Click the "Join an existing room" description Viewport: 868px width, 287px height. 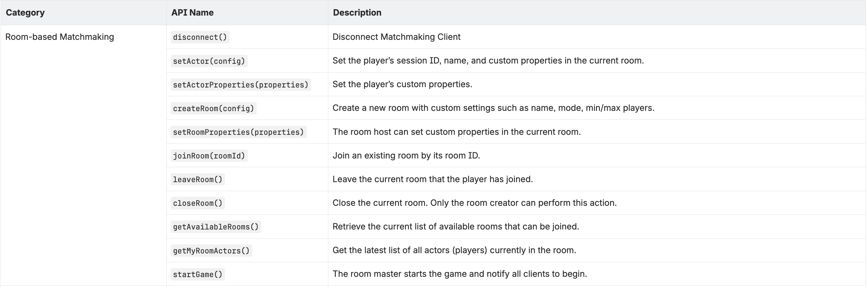coord(406,155)
